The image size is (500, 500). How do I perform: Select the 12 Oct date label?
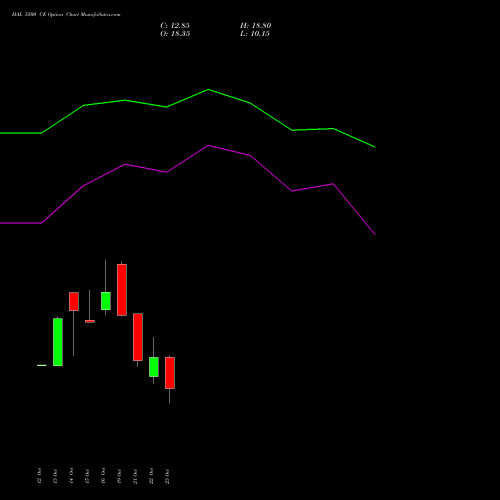[39, 476]
